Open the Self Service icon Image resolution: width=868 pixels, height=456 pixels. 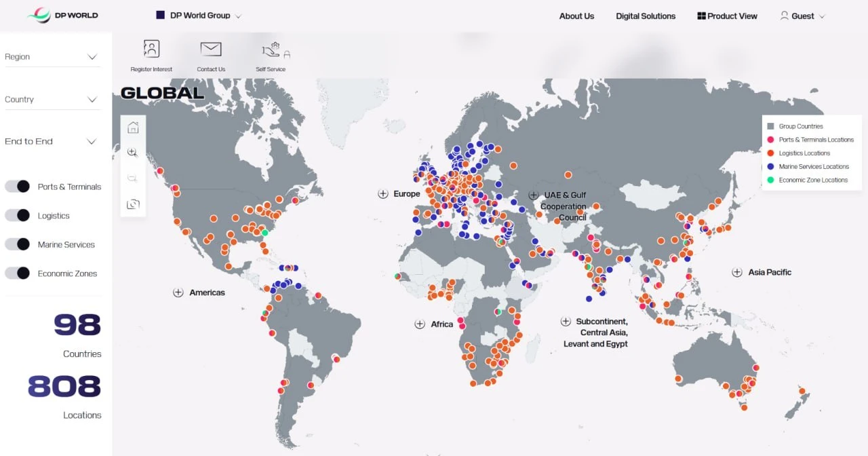[271, 50]
